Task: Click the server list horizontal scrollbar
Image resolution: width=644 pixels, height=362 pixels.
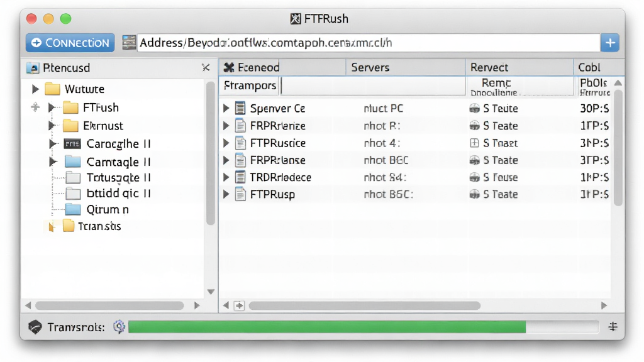Action: tap(365, 305)
